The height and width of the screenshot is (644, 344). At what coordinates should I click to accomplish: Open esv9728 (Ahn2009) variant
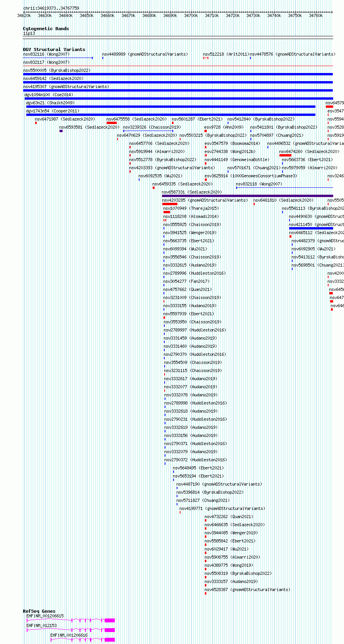coord(224,127)
